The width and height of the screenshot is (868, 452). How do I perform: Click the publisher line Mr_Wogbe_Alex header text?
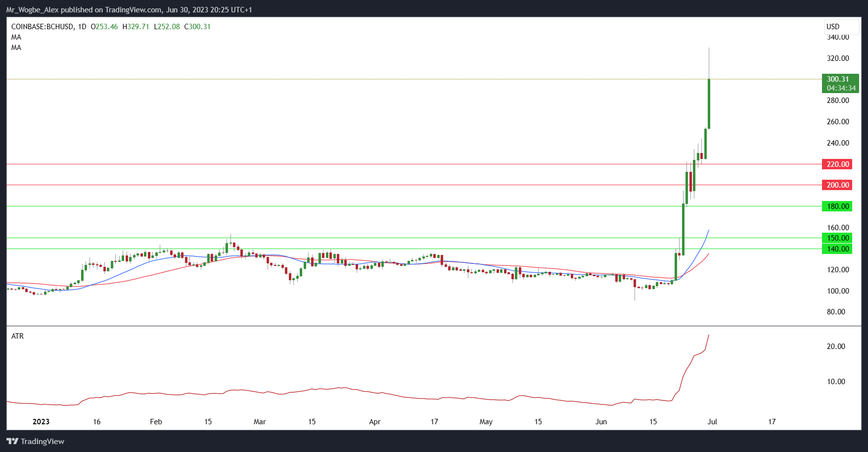coord(129,9)
